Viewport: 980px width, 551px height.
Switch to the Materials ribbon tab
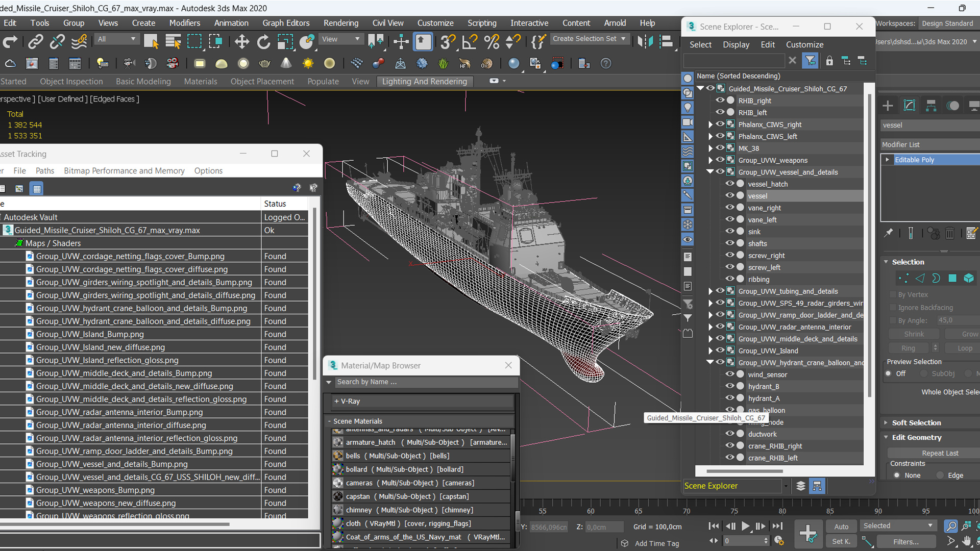click(201, 82)
